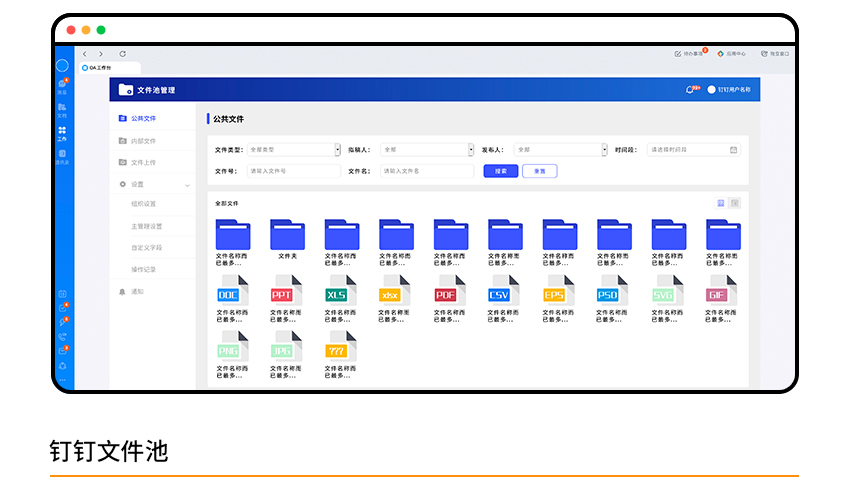
Task: Click the blue 搜索 button
Action: 500,171
